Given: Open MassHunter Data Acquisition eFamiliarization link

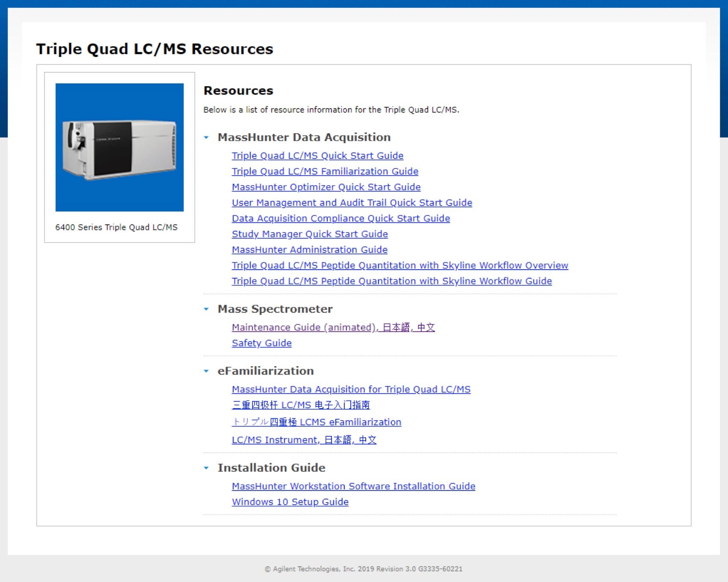Looking at the screenshot, I should click(351, 390).
